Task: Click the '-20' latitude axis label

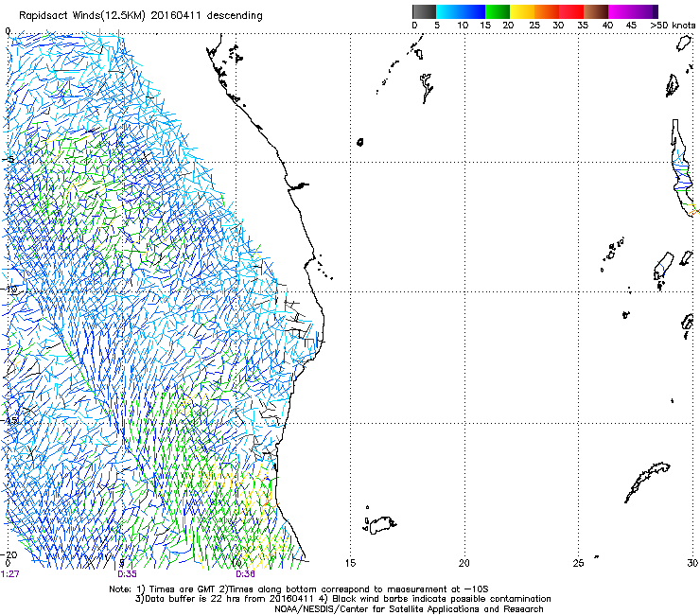Action: click(10, 554)
